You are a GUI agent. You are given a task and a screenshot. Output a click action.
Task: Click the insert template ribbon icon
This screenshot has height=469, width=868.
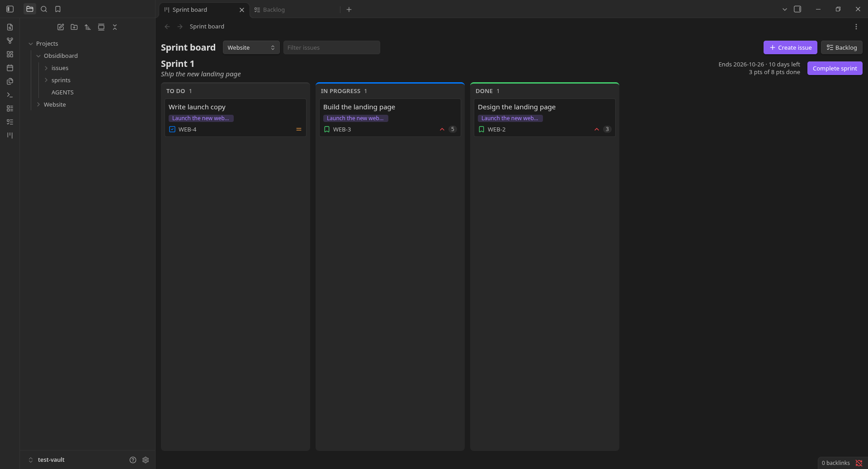(x=10, y=81)
